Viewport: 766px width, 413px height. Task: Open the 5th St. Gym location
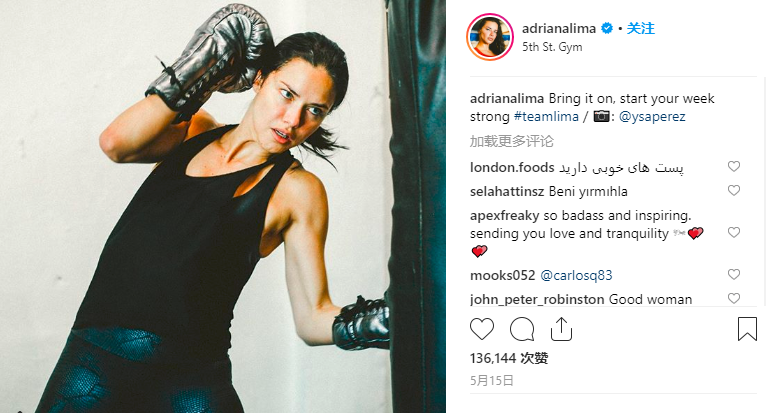click(552, 47)
